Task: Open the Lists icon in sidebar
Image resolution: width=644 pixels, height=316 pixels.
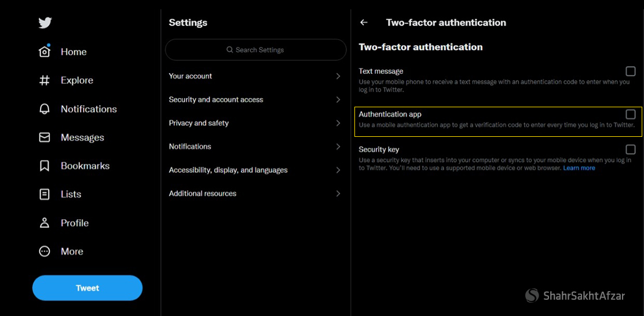Action: (45, 194)
